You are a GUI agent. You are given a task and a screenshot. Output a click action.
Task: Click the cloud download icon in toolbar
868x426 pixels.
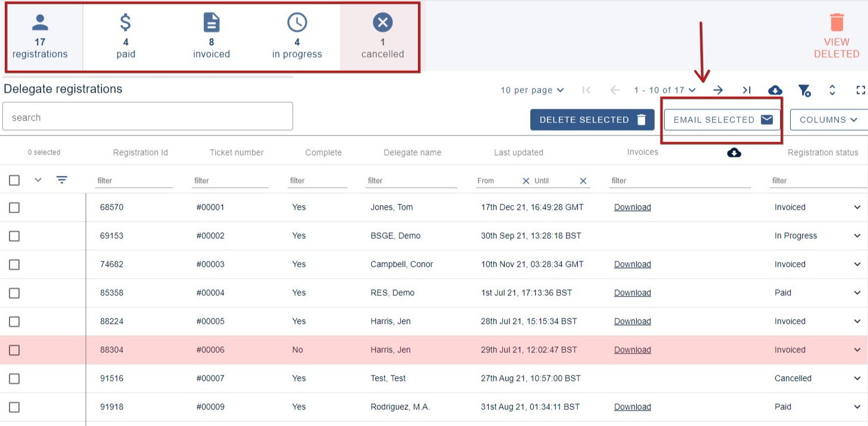[775, 90]
